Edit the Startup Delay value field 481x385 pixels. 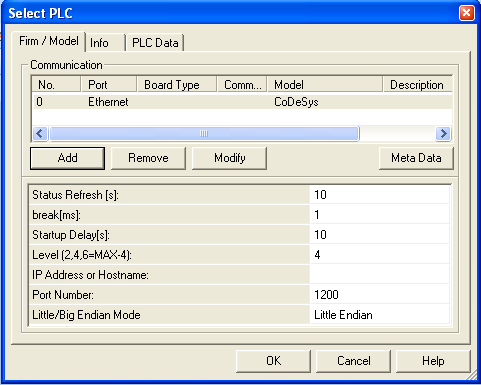[379, 235]
